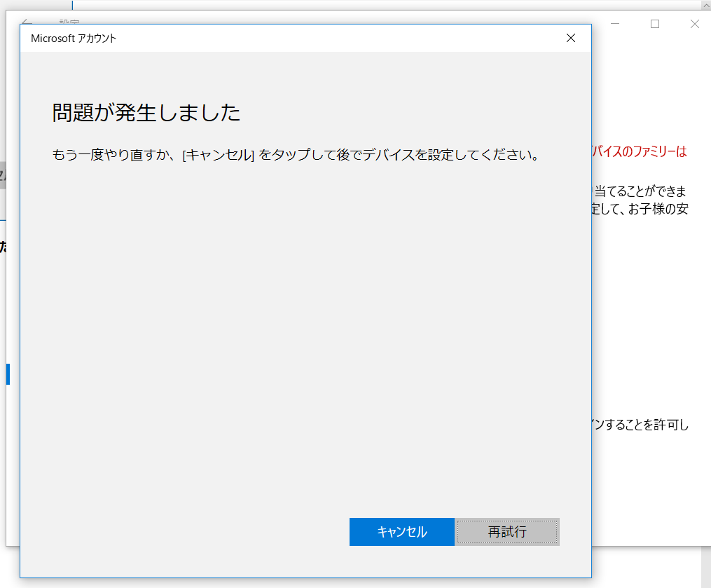This screenshot has height=588, width=711.
Task: Click the 定して、お子様の安 text in the Settings window
Action: pos(640,209)
